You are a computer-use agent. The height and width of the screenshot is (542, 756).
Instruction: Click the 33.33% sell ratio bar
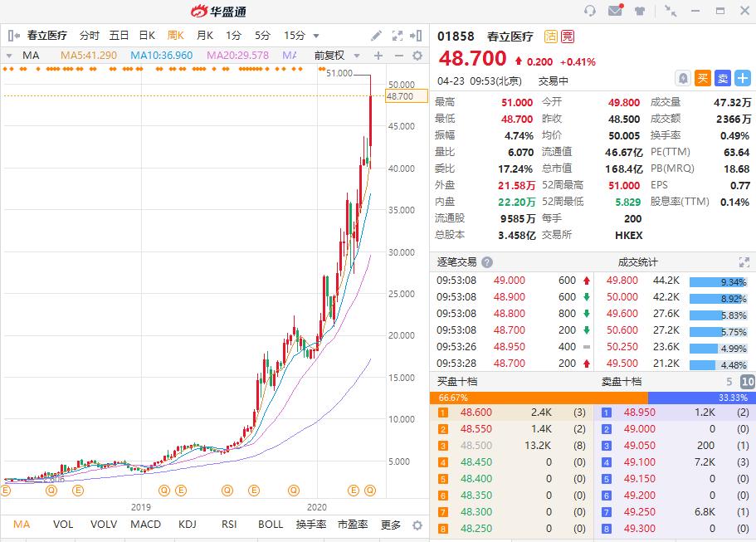click(701, 398)
